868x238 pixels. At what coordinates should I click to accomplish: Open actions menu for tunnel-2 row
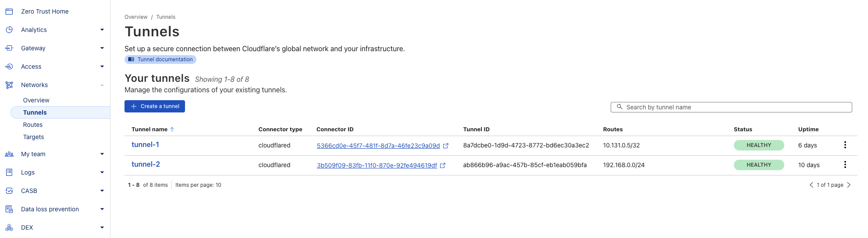pos(845,164)
